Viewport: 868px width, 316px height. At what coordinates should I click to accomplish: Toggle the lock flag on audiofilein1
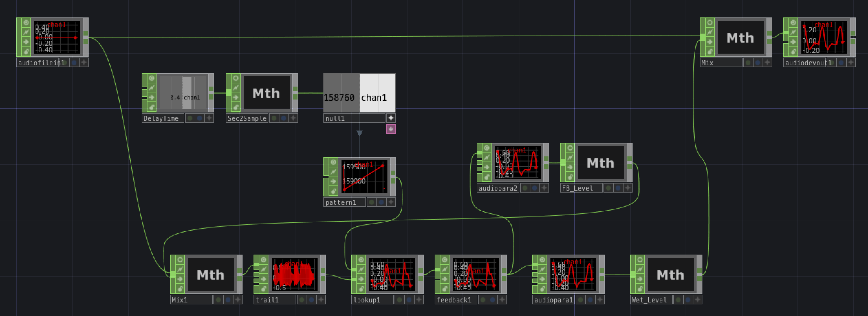(26, 51)
